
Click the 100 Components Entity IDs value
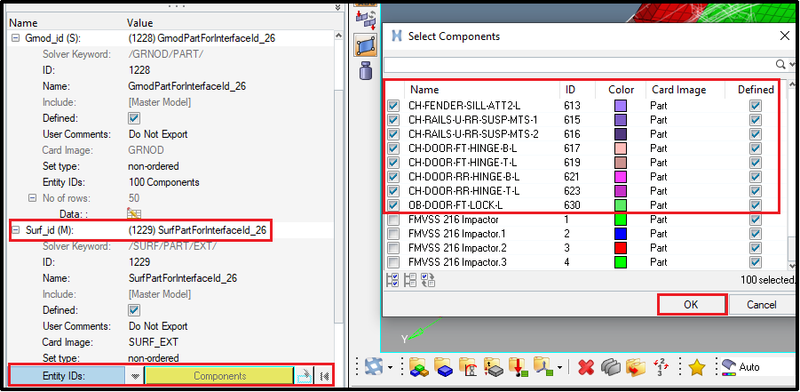164,182
